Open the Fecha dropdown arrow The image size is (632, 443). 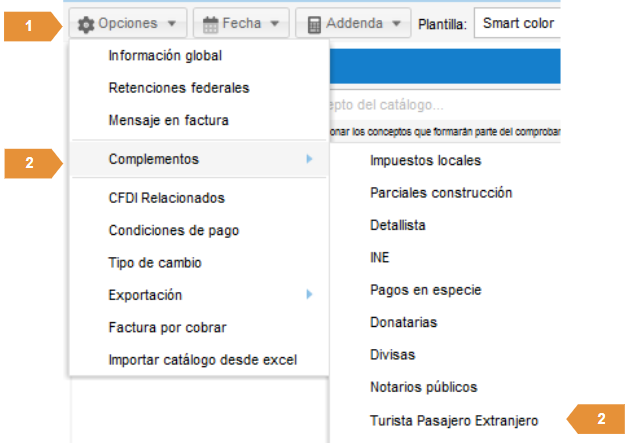(276, 23)
